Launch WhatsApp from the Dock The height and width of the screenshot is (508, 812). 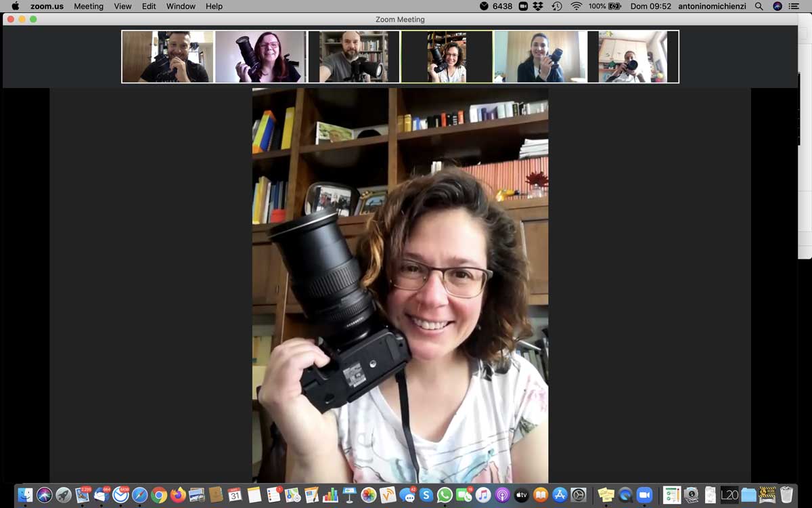445,495
